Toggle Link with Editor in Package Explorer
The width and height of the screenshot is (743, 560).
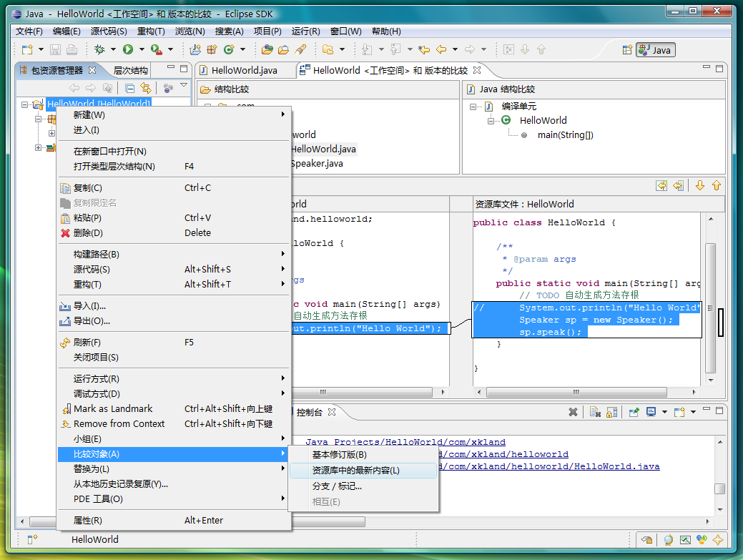point(146,88)
